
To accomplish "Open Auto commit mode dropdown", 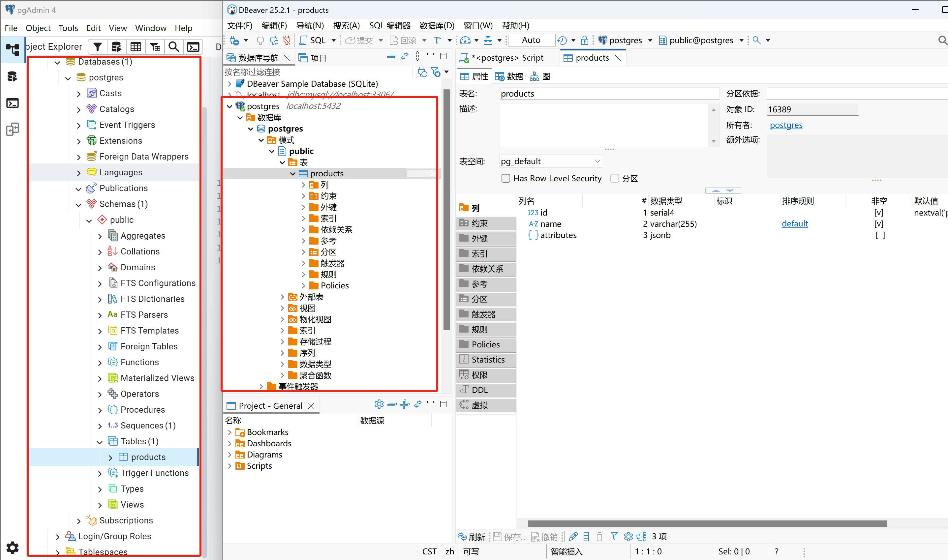I will click(531, 40).
